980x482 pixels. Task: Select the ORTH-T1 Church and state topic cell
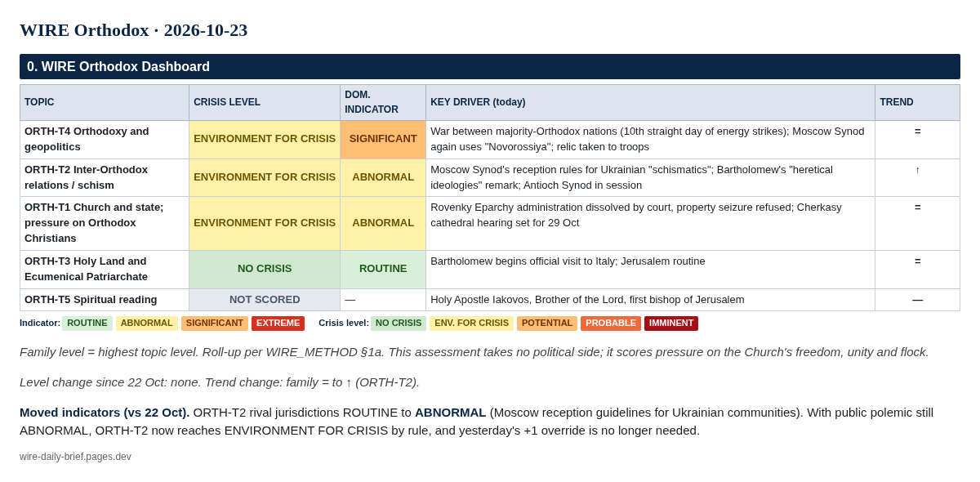[x=105, y=224]
